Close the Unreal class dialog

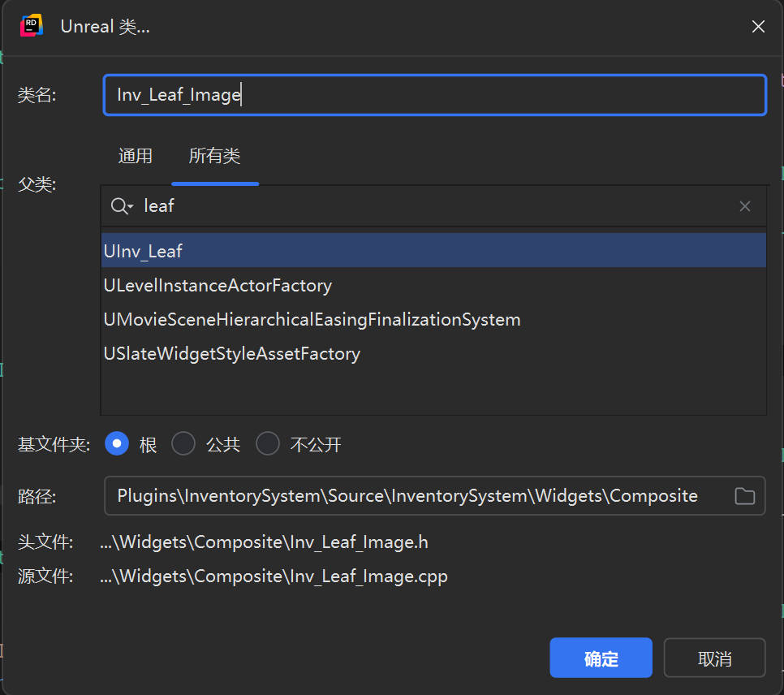(758, 27)
